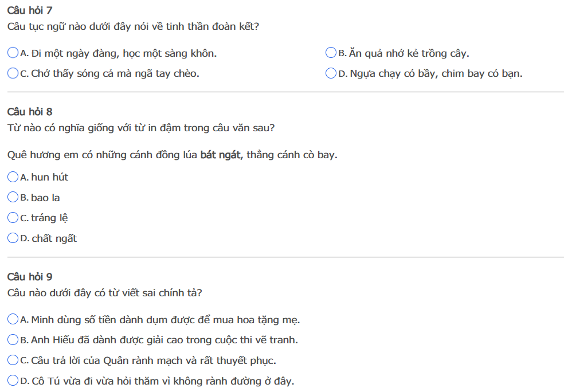The image size is (564, 392).
Task: Choose option B 'Ăn quả nhớ kẻ trồng cây'
Action: click(x=331, y=53)
